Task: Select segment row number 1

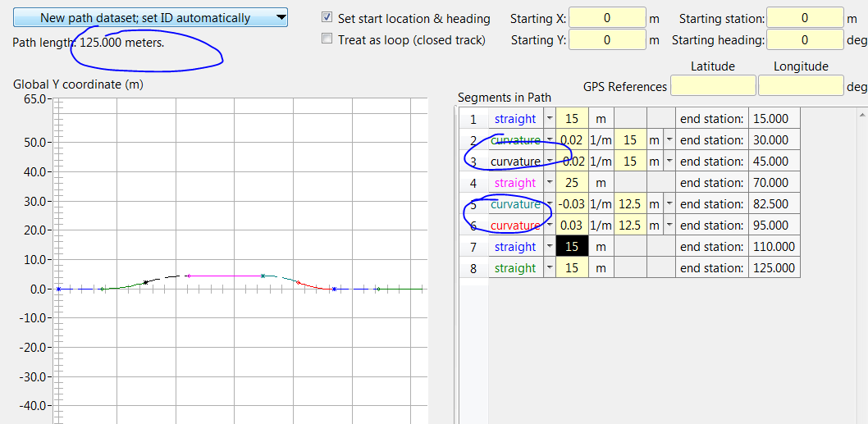Action: coord(473,118)
